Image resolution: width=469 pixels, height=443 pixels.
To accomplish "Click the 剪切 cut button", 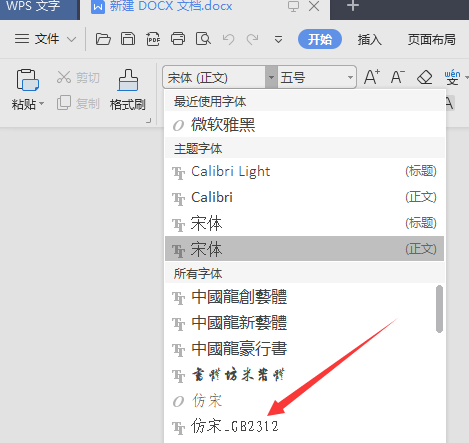I will click(78, 77).
